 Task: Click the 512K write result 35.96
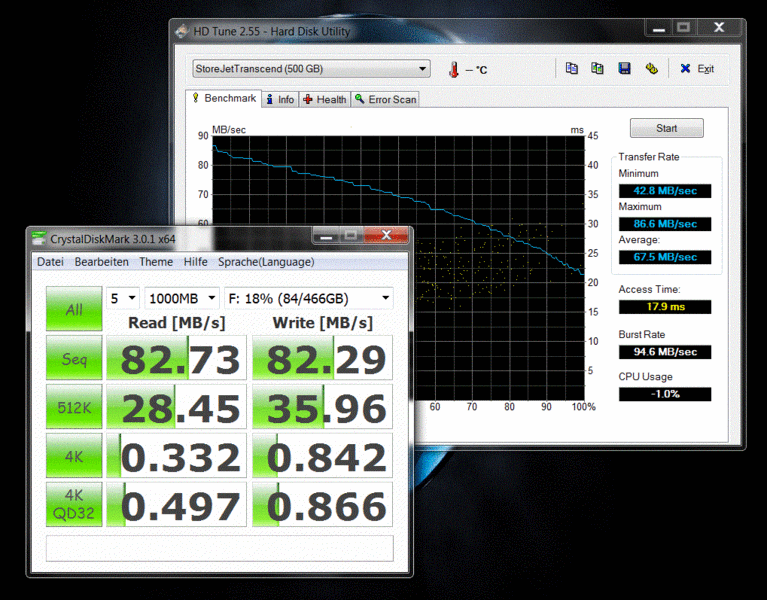coord(322,406)
